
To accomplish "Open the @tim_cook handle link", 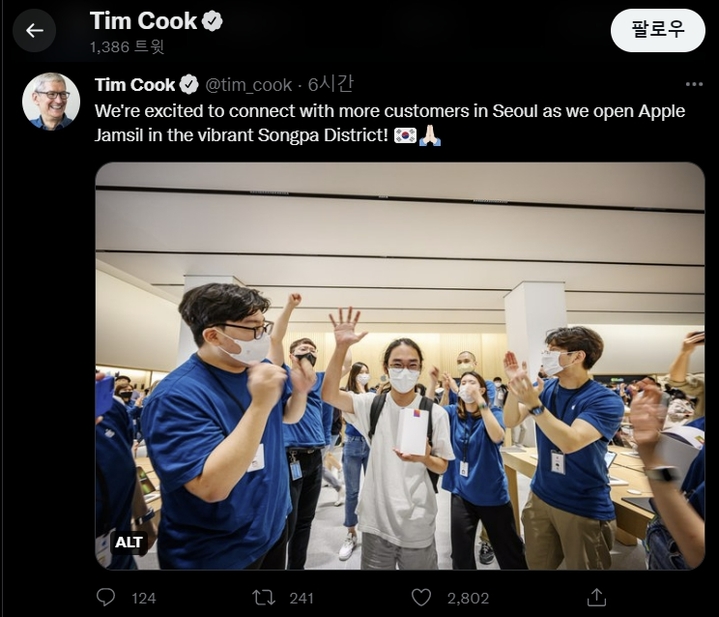I will click(x=249, y=85).
